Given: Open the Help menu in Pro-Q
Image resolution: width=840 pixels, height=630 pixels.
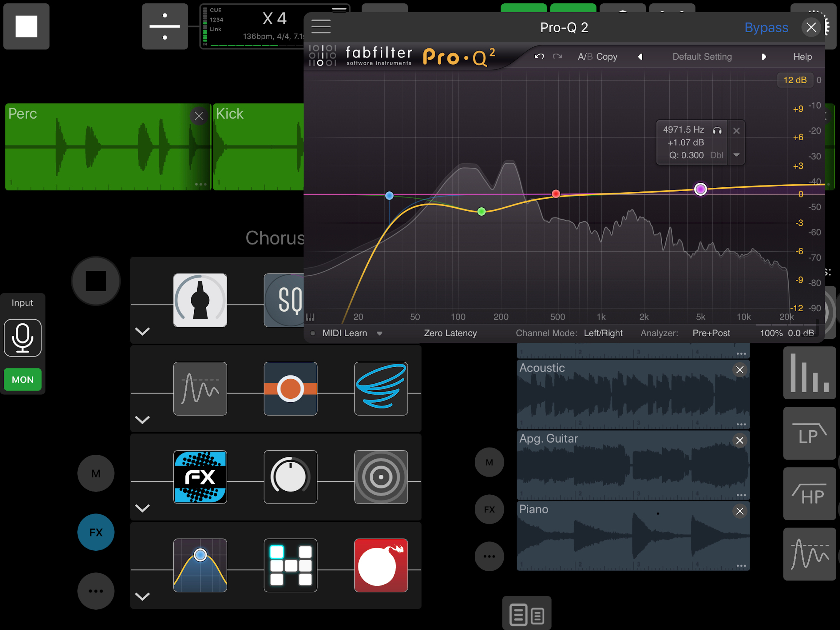Looking at the screenshot, I should pos(802,57).
